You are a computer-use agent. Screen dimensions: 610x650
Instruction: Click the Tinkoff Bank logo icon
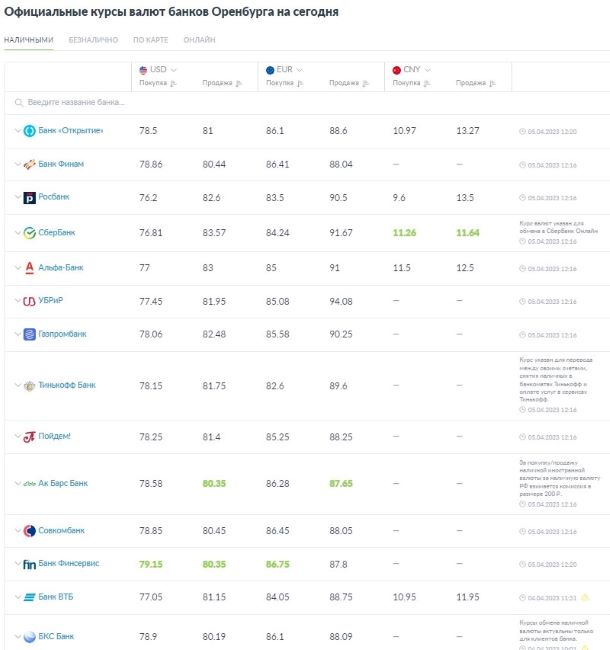[30, 385]
